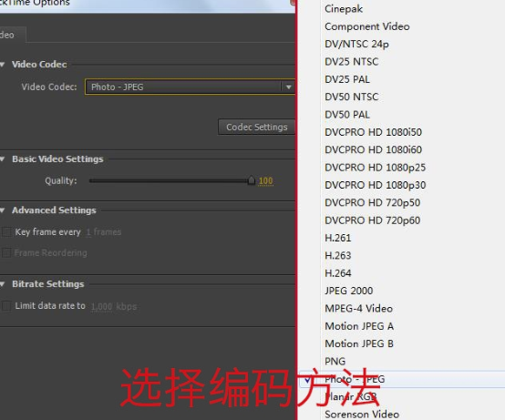Image resolution: width=505 pixels, height=420 pixels.
Task: Click the Quality value 100 field
Action: tap(265, 181)
